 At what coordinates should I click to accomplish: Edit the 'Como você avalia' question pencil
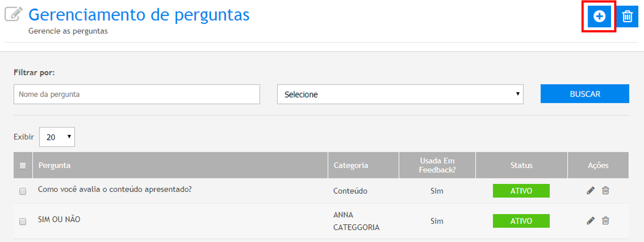(x=591, y=191)
